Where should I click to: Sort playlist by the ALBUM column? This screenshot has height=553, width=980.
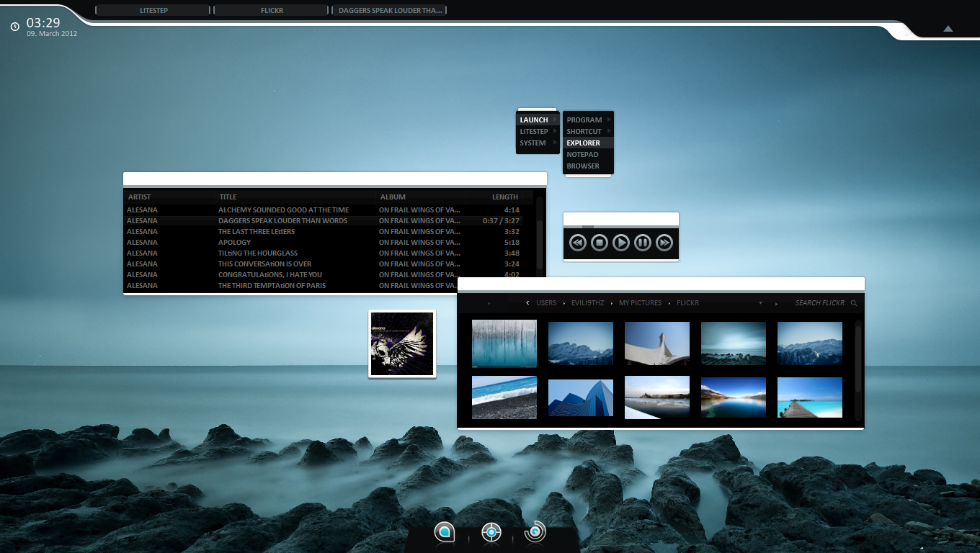pos(421,197)
